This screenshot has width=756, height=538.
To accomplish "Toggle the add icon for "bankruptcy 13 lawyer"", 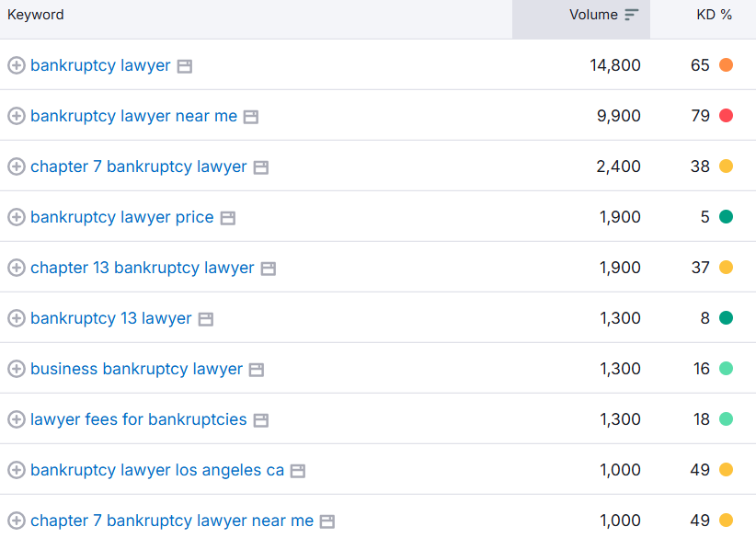I will pos(17,318).
